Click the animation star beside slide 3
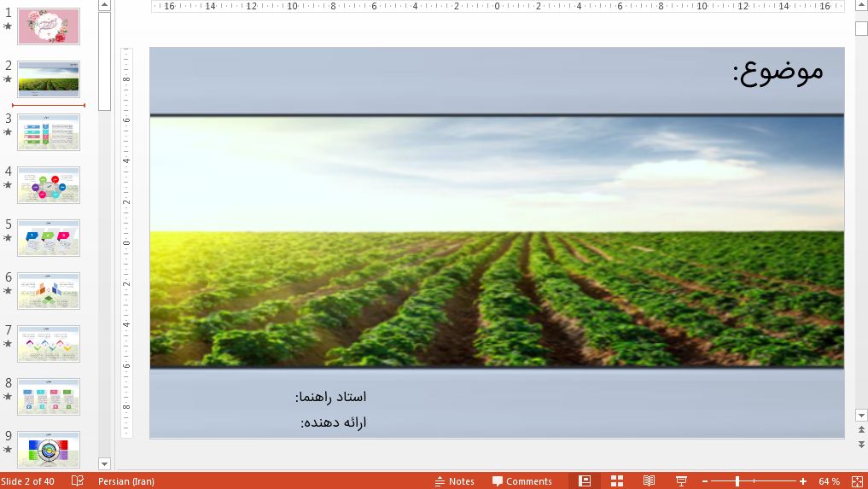 click(x=8, y=131)
